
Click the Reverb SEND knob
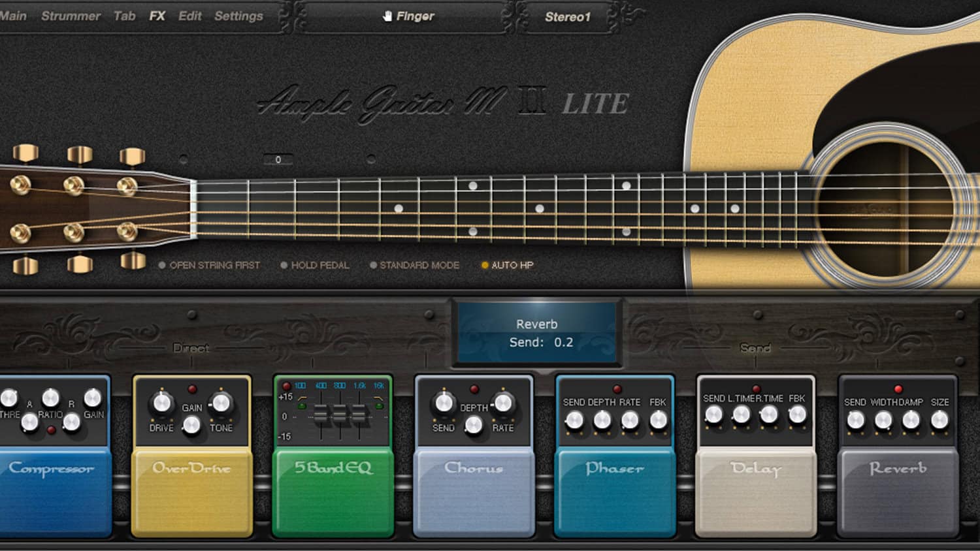click(855, 420)
